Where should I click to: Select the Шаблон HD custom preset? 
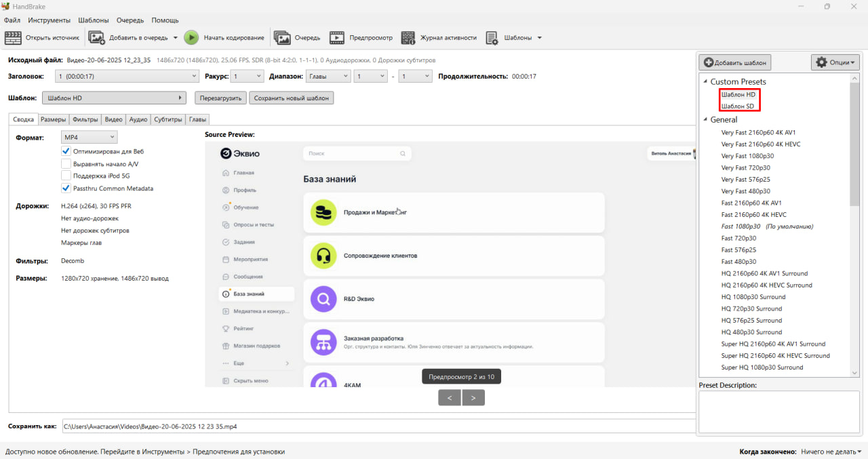738,94
